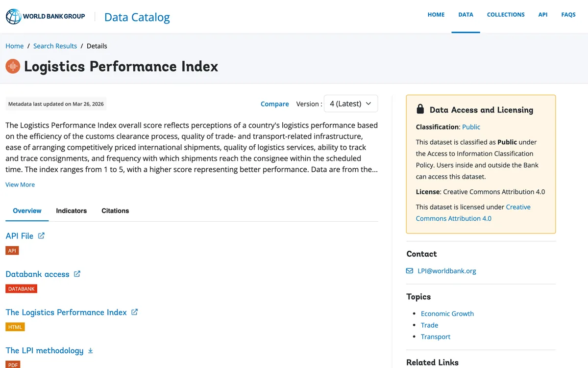Viewport: 588px width, 368px height.
Task: Open the Economic Growth topic
Action: [447, 314]
